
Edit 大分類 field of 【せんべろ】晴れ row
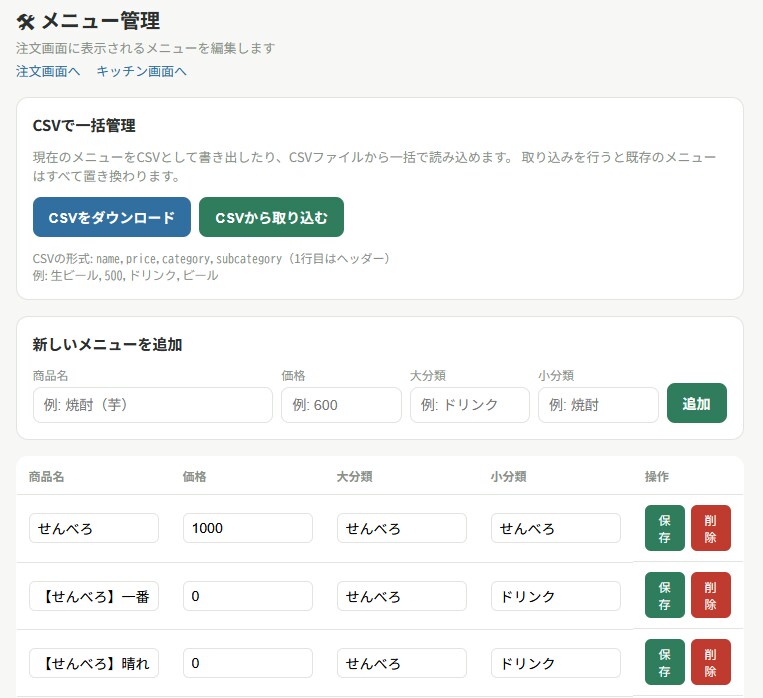[x=402, y=663]
